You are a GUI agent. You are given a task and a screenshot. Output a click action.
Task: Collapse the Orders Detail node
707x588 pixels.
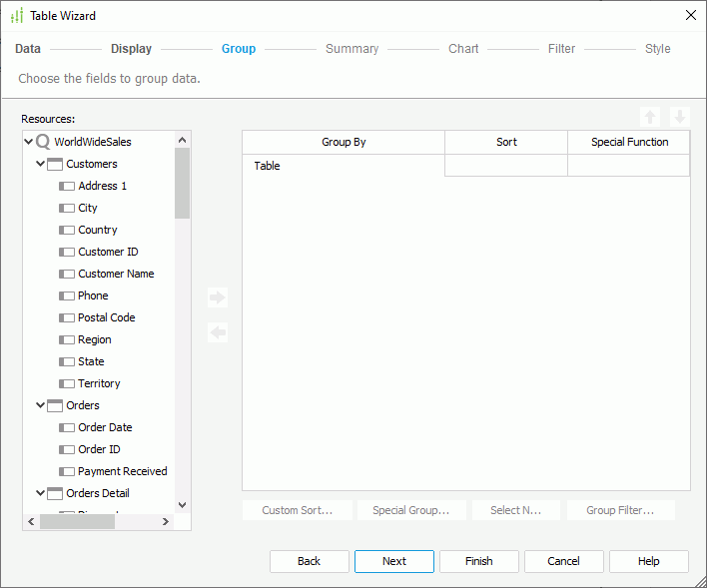tap(41, 493)
